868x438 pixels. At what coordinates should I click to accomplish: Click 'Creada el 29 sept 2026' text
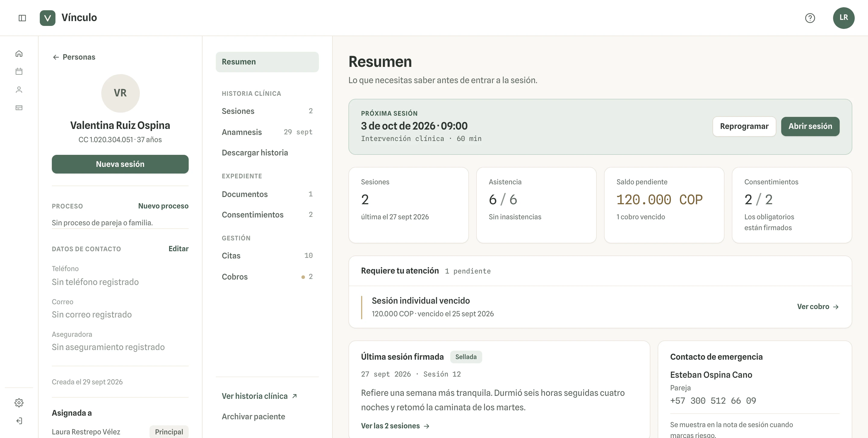[x=87, y=382]
